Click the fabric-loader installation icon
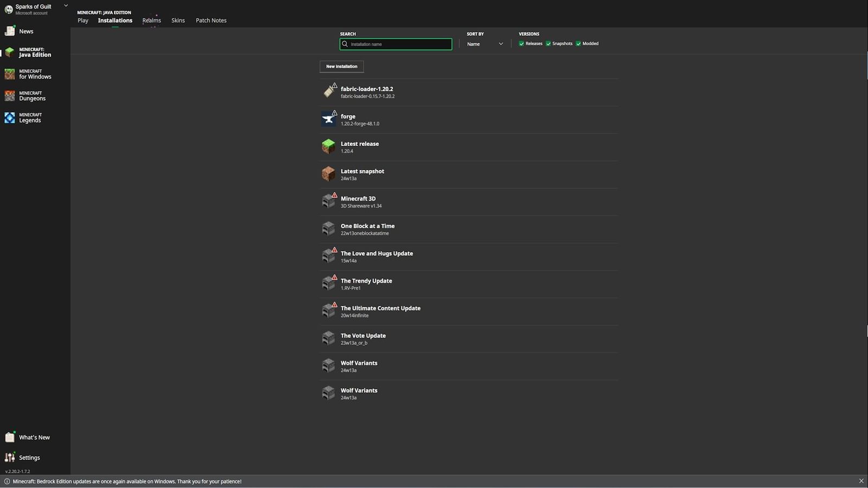This screenshot has height=488, width=868. pos(329,91)
